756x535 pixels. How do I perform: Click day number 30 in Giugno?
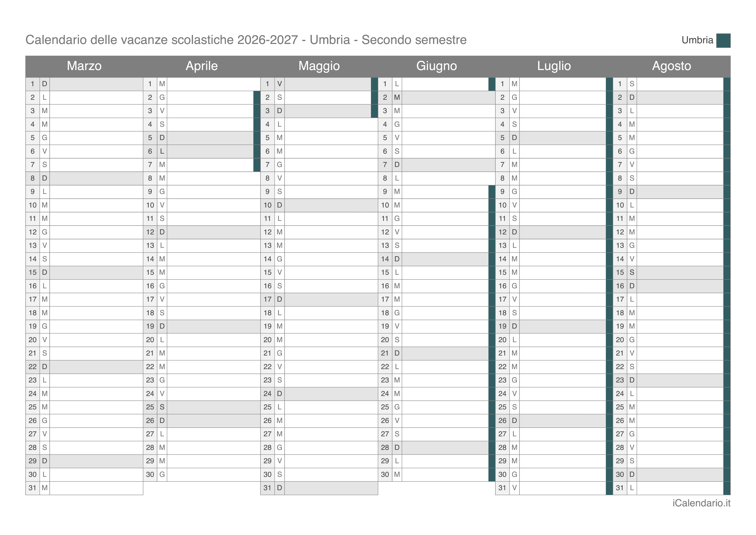(385, 474)
